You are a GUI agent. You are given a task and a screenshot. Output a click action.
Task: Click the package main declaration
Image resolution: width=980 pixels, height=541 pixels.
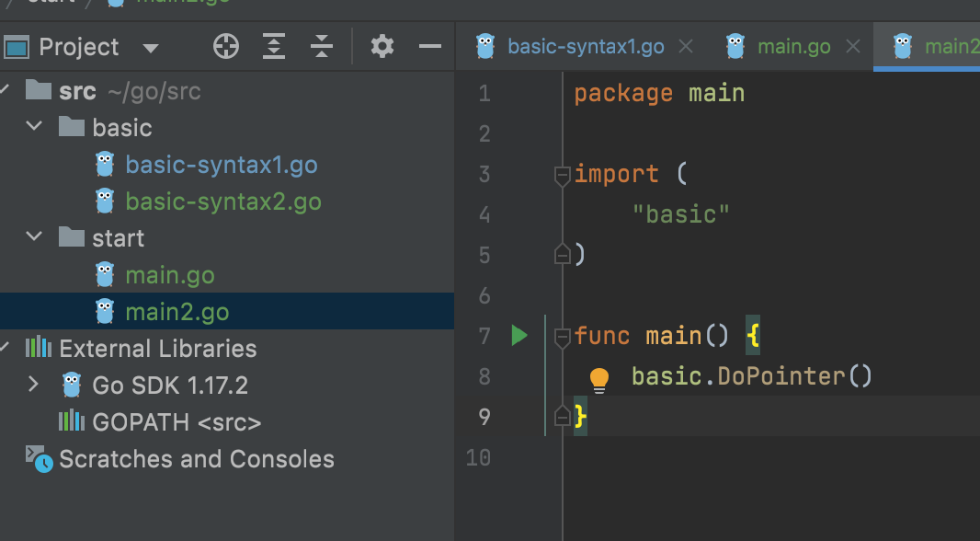(x=659, y=94)
